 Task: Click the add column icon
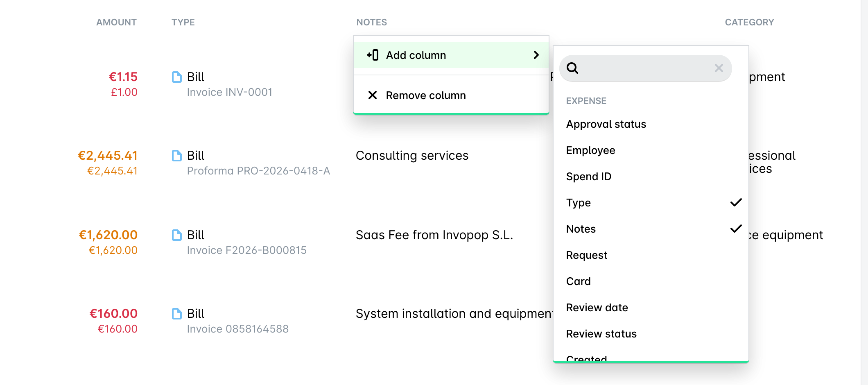(x=373, y=55)
